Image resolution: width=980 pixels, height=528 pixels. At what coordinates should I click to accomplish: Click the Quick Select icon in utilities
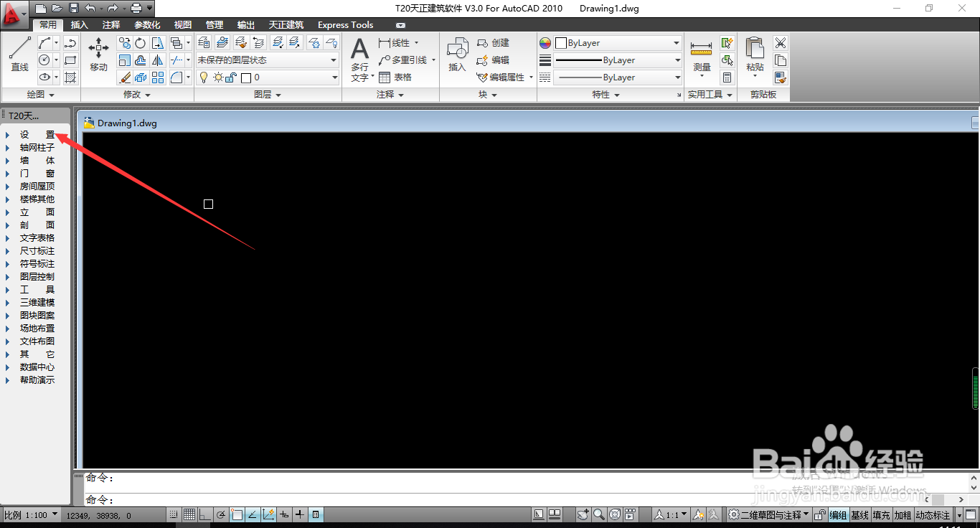(727, 43)
